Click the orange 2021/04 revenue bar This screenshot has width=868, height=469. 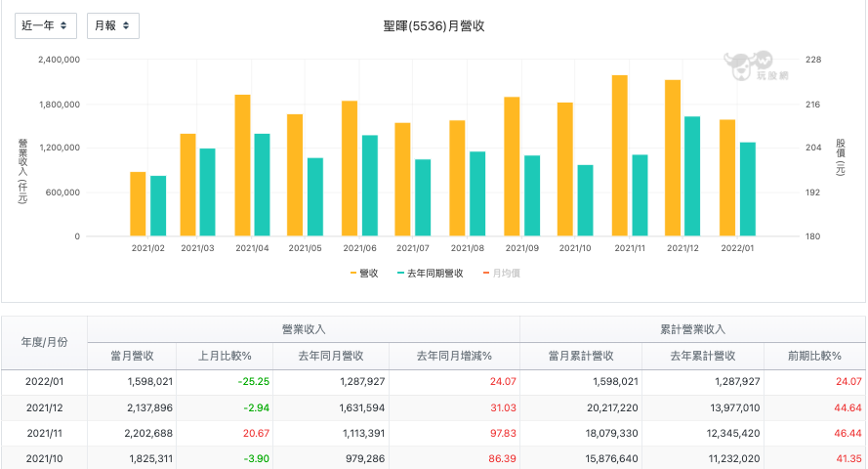pos(242,165)
